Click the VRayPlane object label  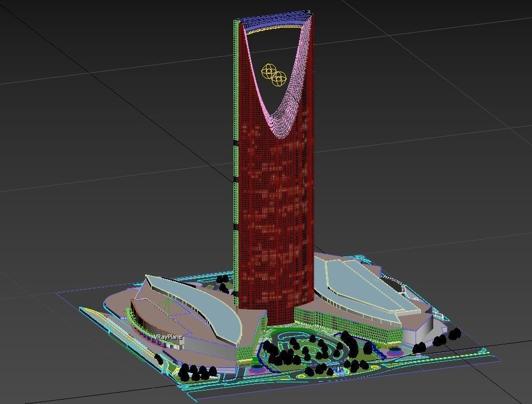click(x=168, y=336)
